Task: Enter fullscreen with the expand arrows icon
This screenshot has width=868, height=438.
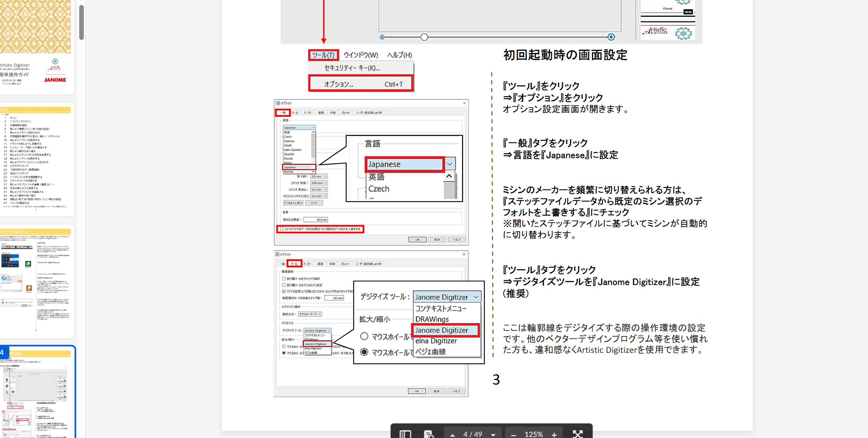Action: coord(578,434)
